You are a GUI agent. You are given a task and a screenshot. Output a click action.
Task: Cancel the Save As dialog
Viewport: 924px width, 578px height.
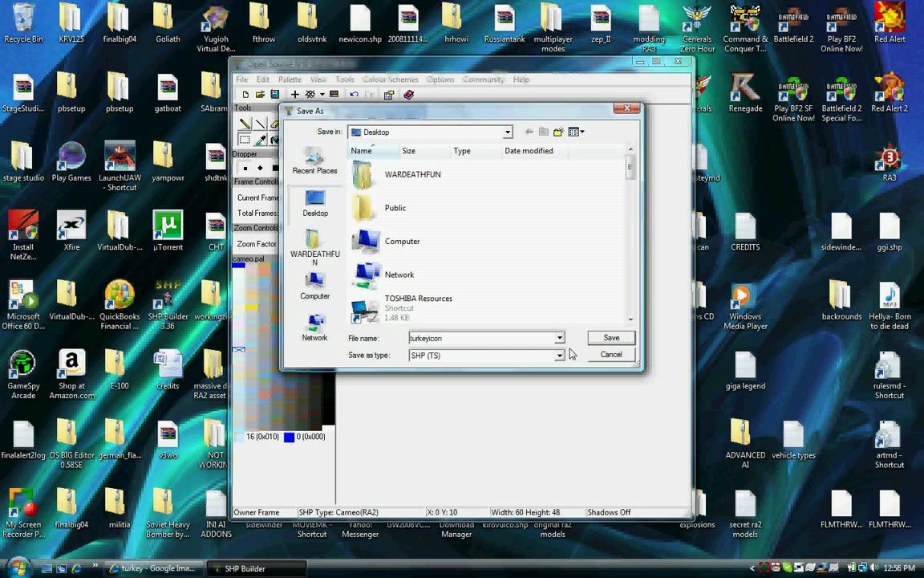pyautogui.click(x=610, y=354)
